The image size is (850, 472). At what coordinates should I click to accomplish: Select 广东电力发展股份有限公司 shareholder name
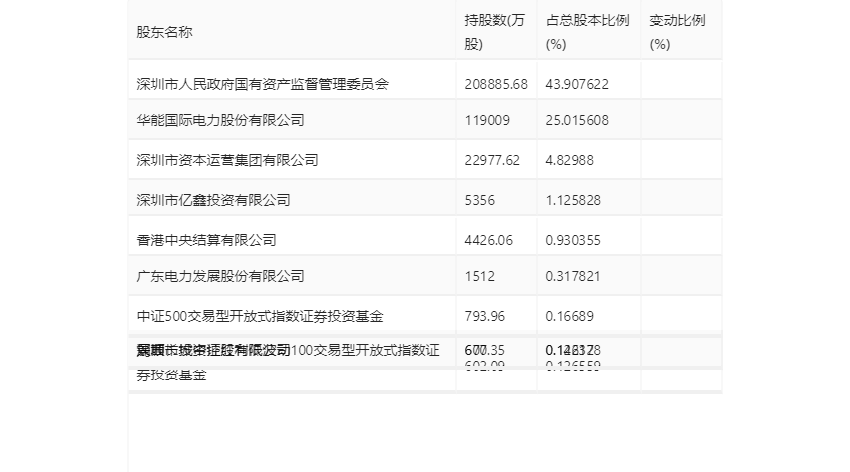(x=220, y=276)
